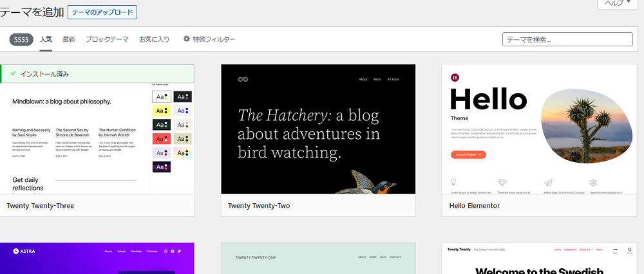Select the yellow Aa theme style swatch
The width and height of the screenshot is (644, 274).
(x=161, y=111)
